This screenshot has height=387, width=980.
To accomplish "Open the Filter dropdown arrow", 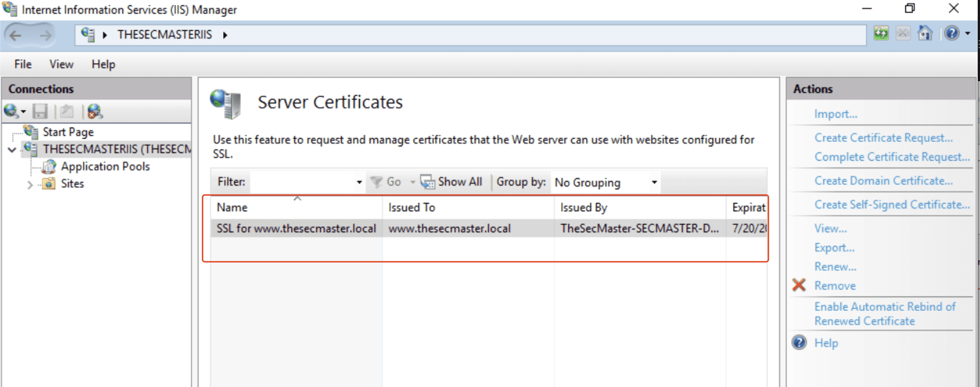I will (x=359, y=182).
